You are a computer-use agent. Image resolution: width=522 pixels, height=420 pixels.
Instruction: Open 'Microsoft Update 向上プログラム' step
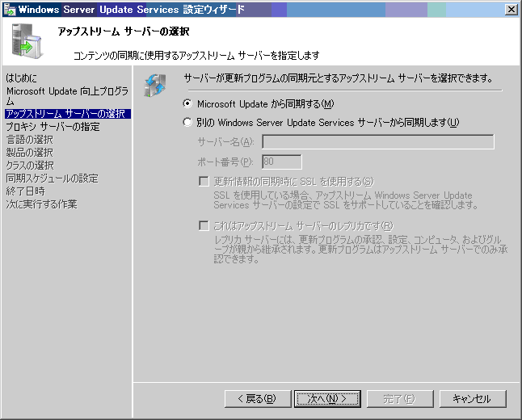click(x=67, y=96)
